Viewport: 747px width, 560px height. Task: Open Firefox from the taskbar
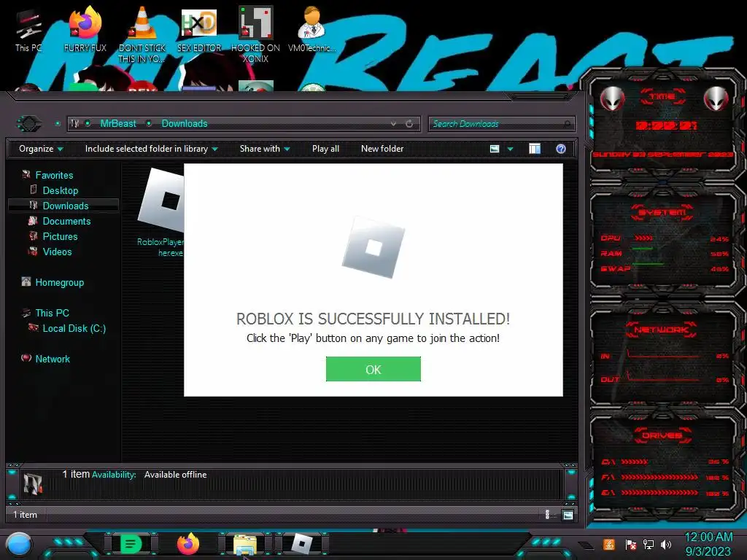[x=187, y=544]
